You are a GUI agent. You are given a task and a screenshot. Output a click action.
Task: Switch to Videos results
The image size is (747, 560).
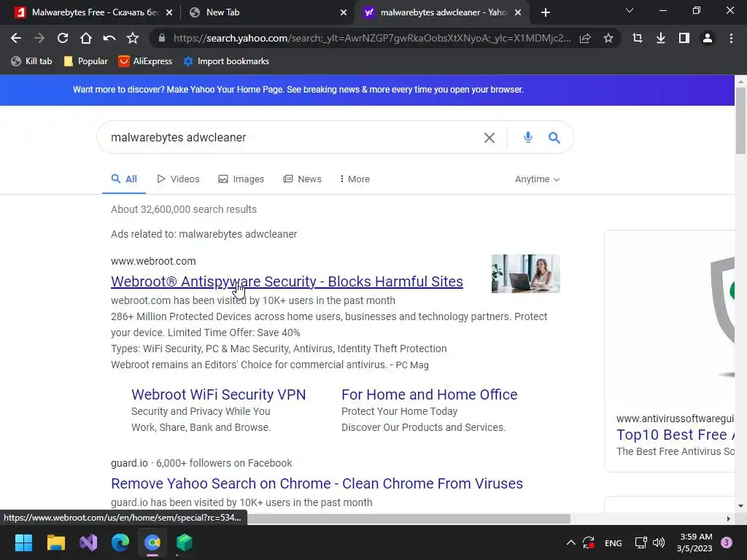178,179
